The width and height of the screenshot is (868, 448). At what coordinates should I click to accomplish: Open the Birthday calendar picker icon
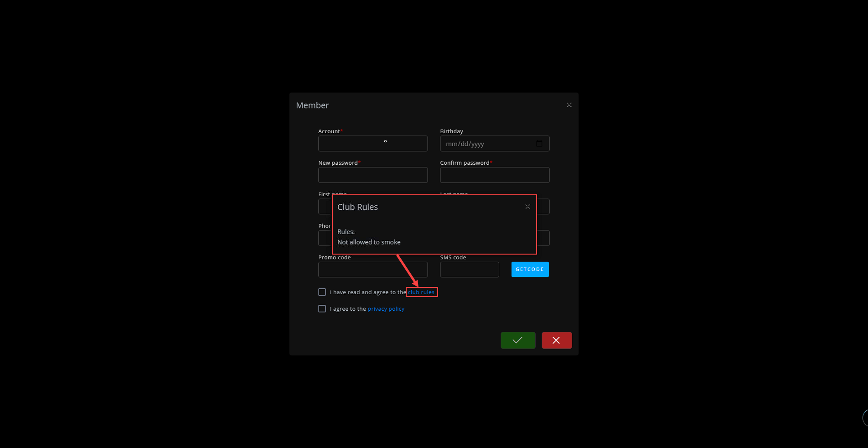539,144
